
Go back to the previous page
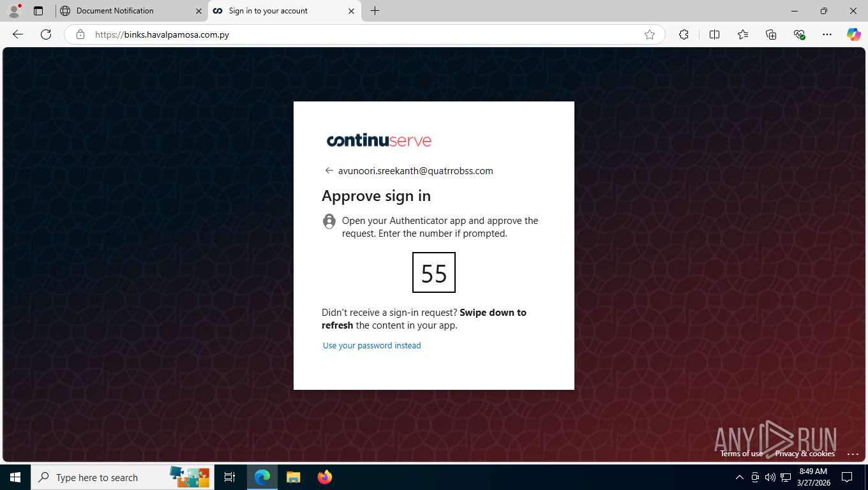coord(18,34)
